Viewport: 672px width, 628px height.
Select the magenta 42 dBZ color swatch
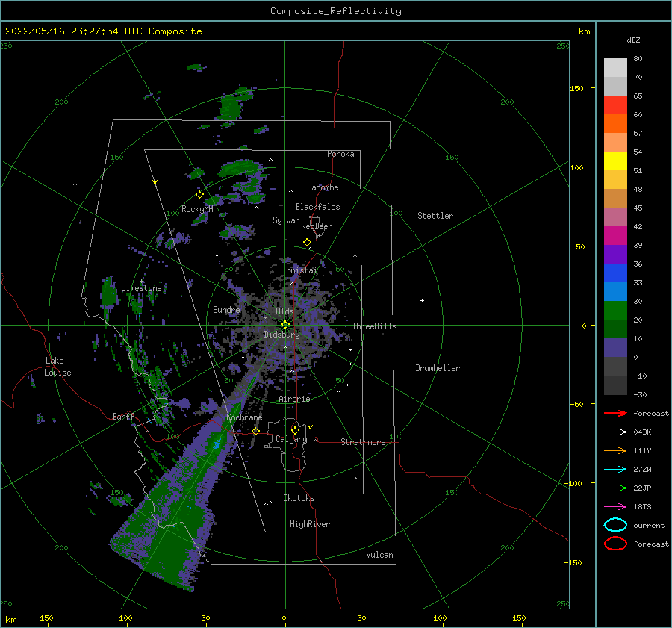coord(615,236)
